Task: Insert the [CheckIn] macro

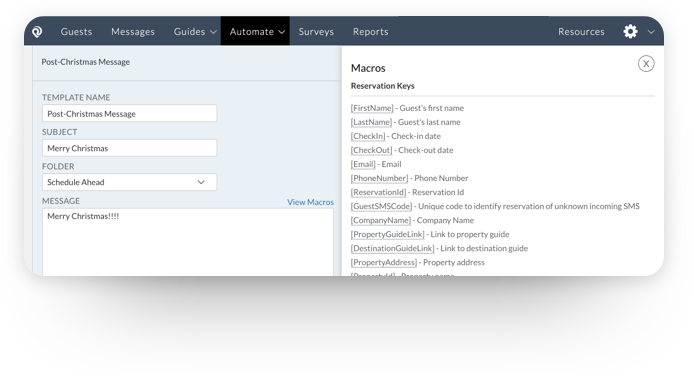Action: [368, 136]
